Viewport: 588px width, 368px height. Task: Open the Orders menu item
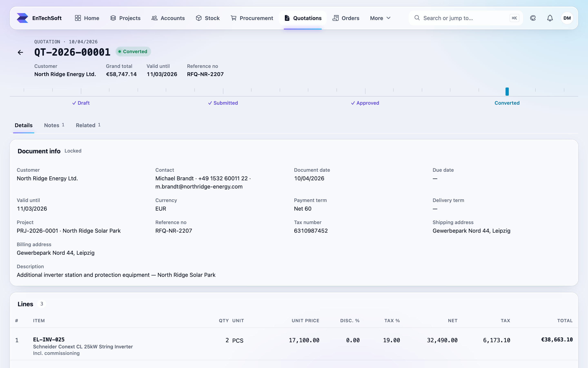pyautogui.click(x=346, y=18)
